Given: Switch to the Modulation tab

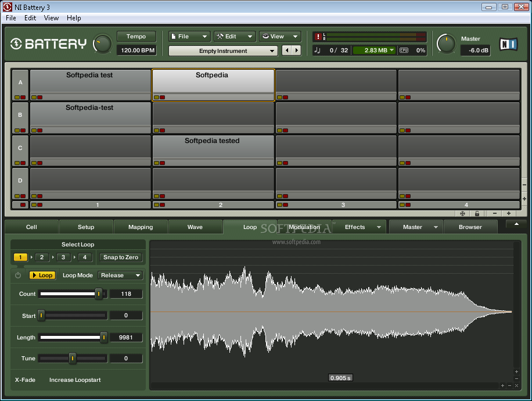Looking at the screenshot, I should 304,227.
